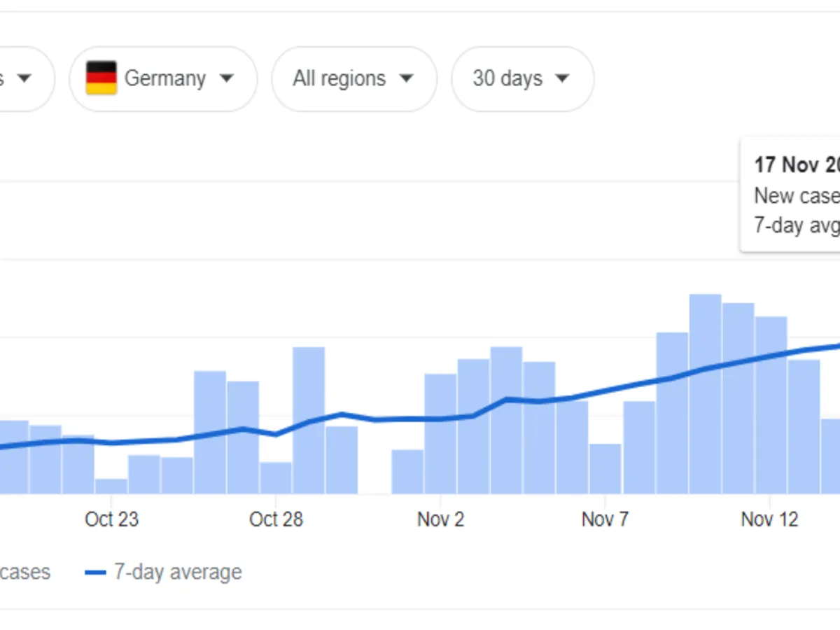Expand the All regions dropdown arrow
This screenshot has height=630, width=840.
pos(406,78)
